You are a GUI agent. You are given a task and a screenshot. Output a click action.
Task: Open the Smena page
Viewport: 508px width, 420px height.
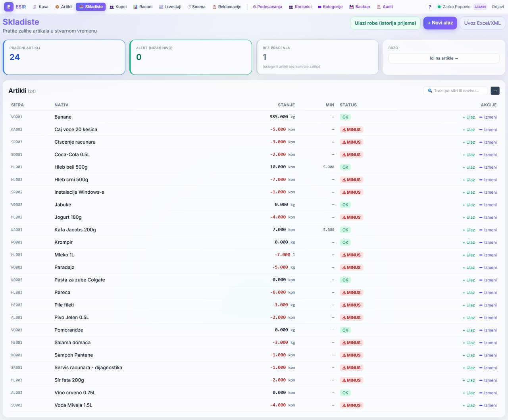coord(196,7)
